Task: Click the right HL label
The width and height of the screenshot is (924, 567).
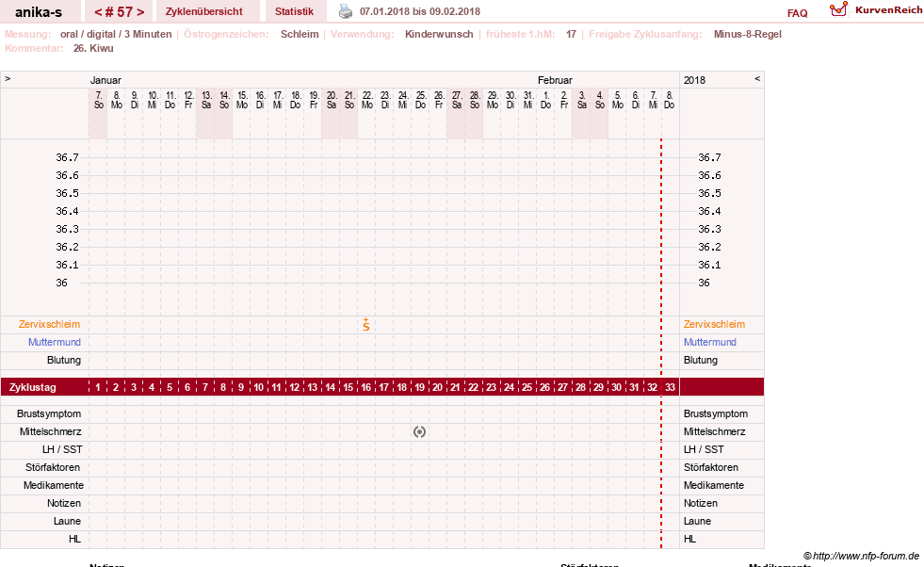Action: (x=689, y=539)
